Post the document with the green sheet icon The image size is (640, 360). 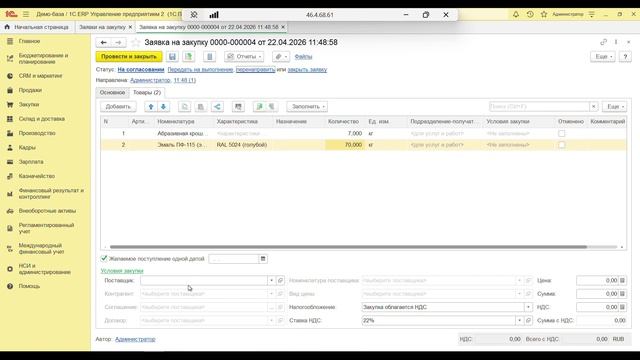click(189, 56)
